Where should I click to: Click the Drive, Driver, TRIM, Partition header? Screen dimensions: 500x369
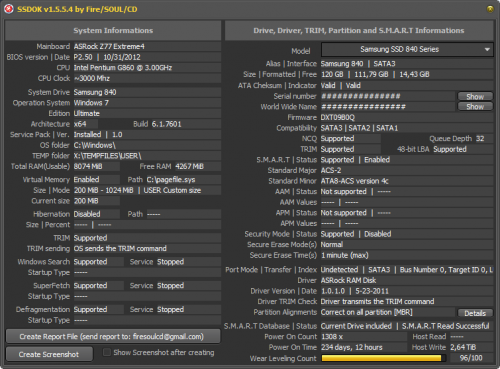[x=359, y=31]
